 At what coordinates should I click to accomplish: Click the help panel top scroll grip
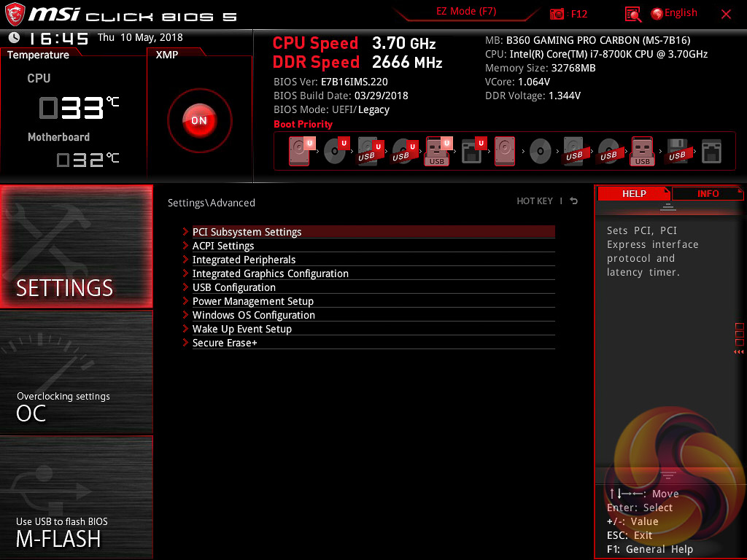click(668, 206)
